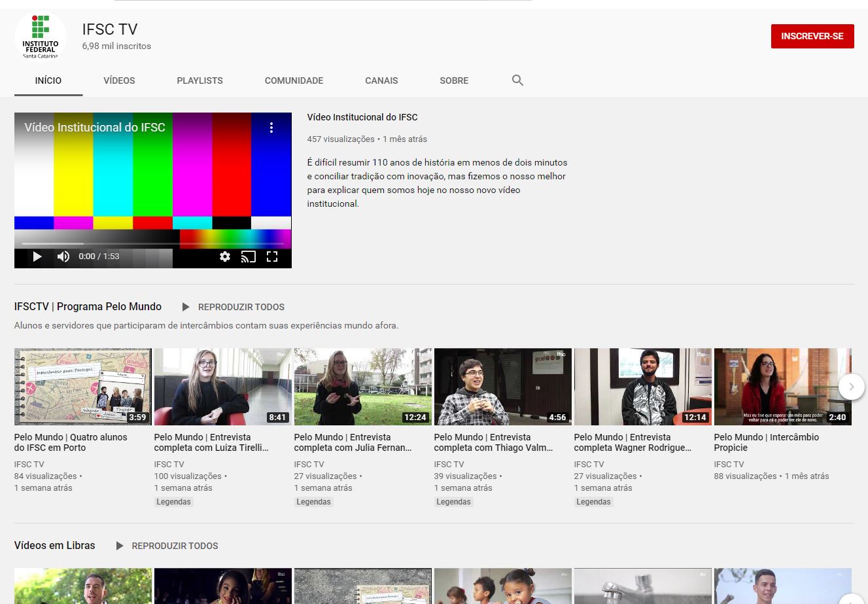Subscribe with the INSCREVER-SE button

tap(812, 37)
